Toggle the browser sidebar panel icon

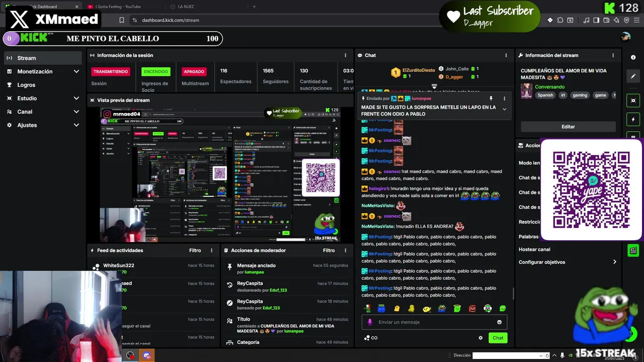pyautogui.click(x=596, y=20)
